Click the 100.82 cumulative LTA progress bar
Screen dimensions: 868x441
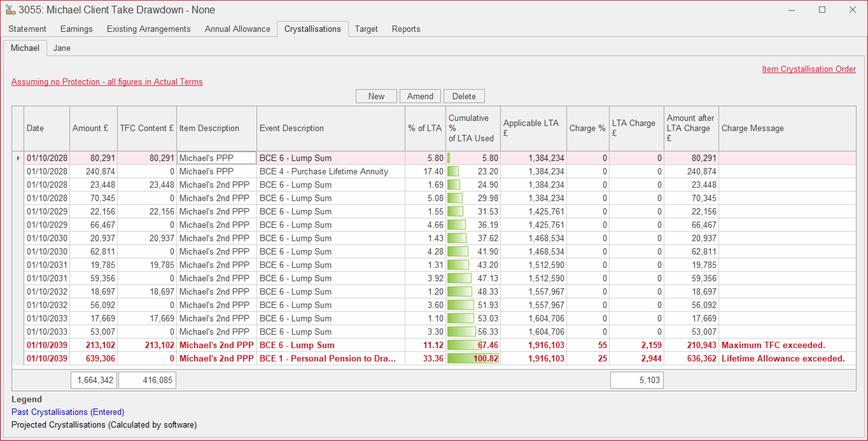[472, 359]
